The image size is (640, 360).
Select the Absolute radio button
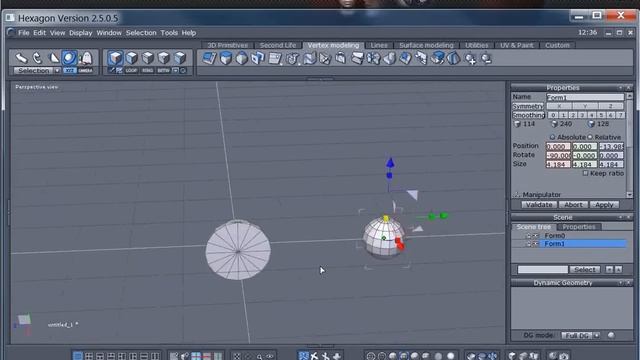pos(552,137)
